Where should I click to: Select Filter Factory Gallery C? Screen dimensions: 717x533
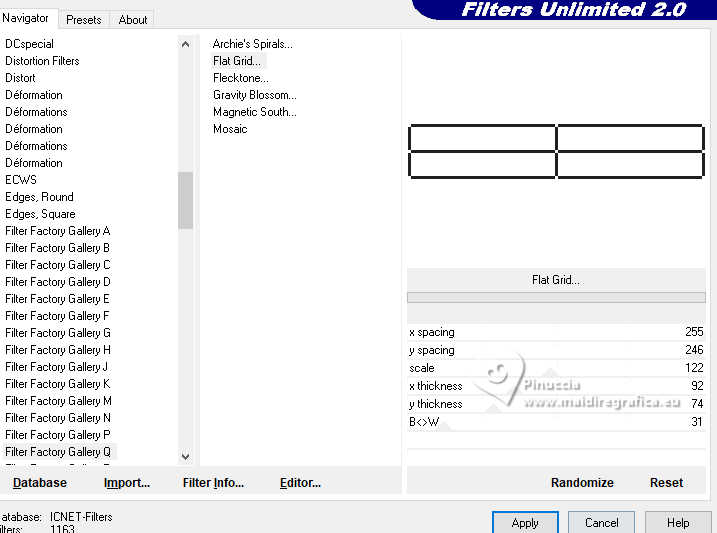58,265
